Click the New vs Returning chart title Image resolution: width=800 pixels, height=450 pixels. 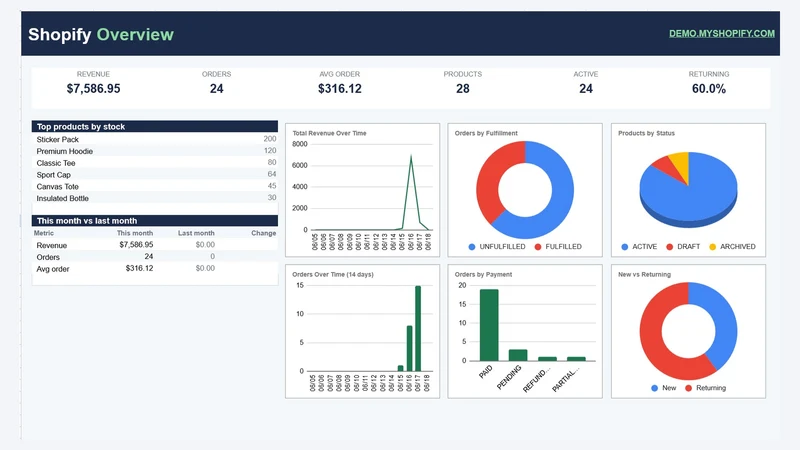click(x=644, y=274)
